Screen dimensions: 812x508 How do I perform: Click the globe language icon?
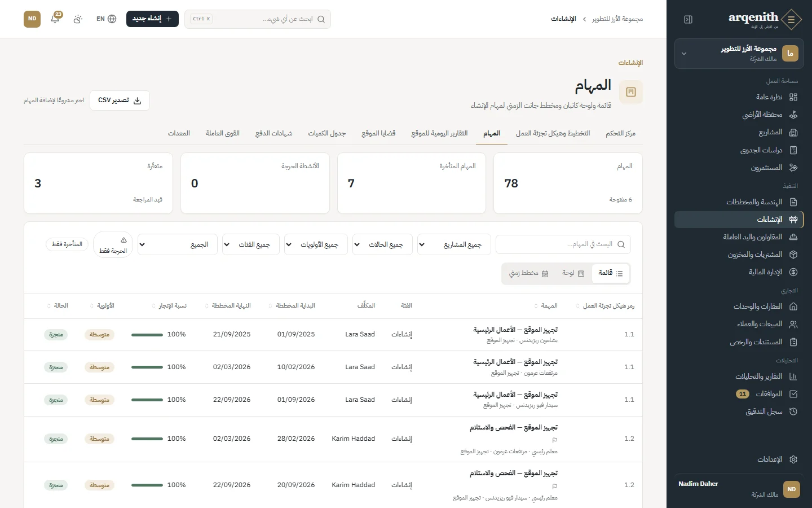tap(112, 19)
